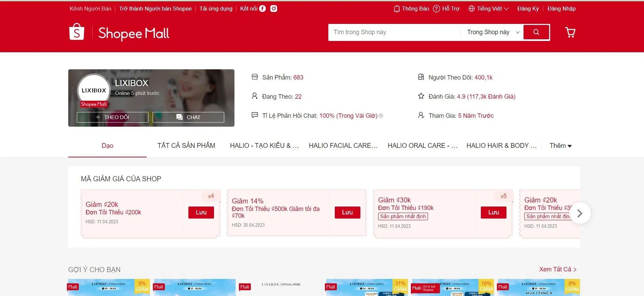Image resolution: width=644 pixels, height=296 pixels.
Task: Open the shopping cart icon
Action: (x=570, y=32)
